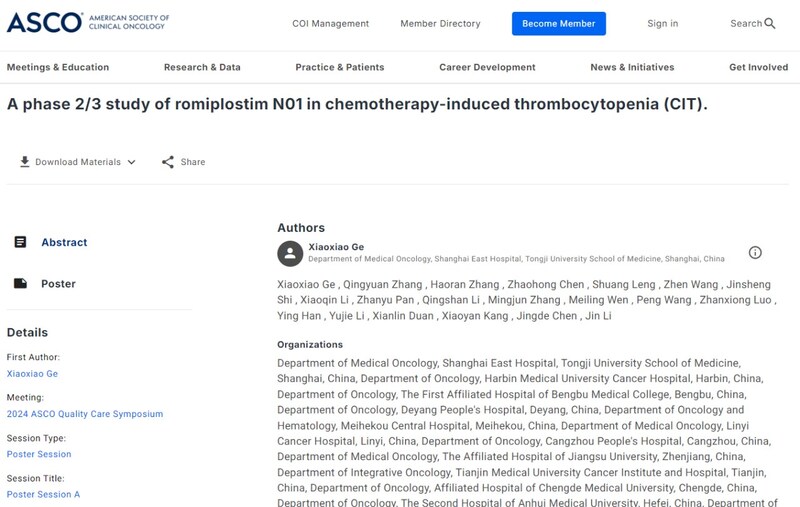Follow the Xiaoxiao Ge first author link
The width and height of the screenshot is (800, 507).
33,373
